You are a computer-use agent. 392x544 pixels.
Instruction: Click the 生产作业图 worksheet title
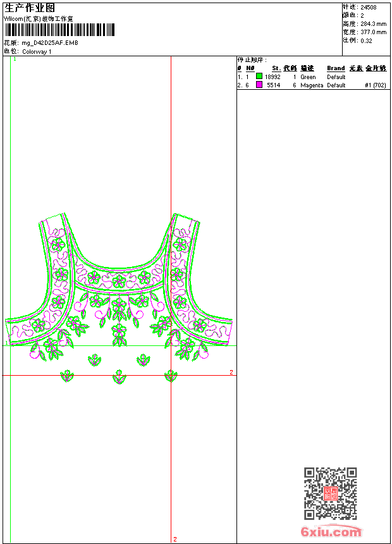[x=30, y=8]
